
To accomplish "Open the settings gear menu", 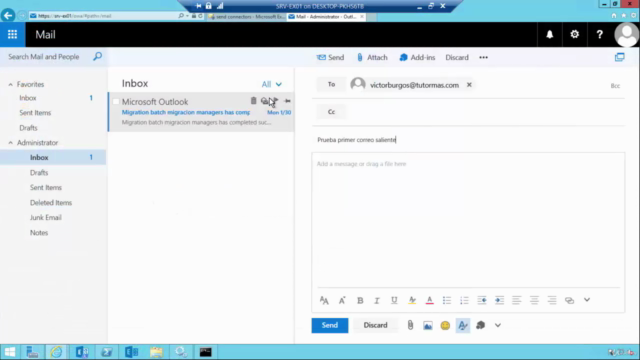I will tap(575, 35).
